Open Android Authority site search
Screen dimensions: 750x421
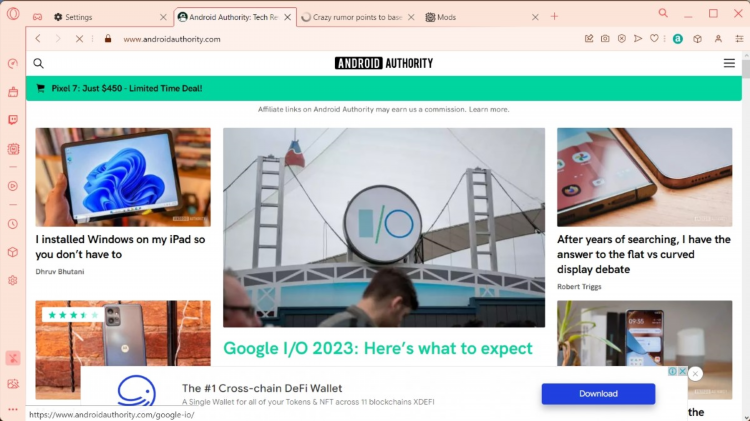[x=38, y=63]
